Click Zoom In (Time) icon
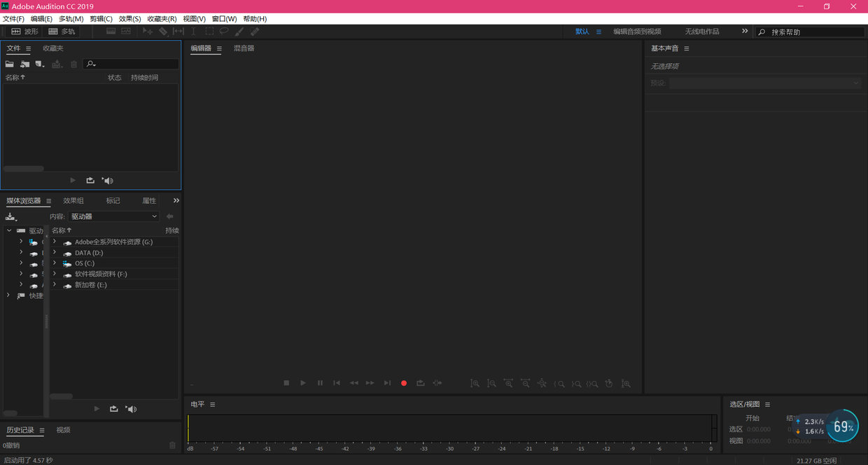 508,383
